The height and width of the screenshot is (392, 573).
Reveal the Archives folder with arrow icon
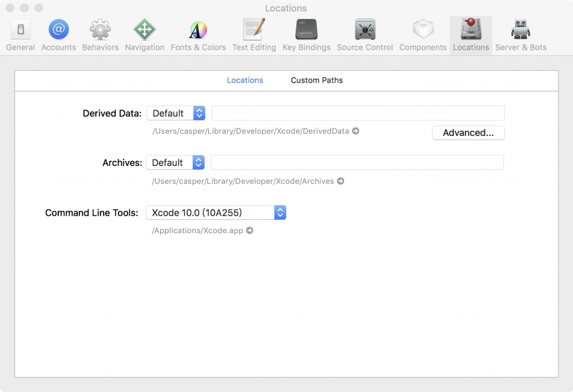point(341,181)
